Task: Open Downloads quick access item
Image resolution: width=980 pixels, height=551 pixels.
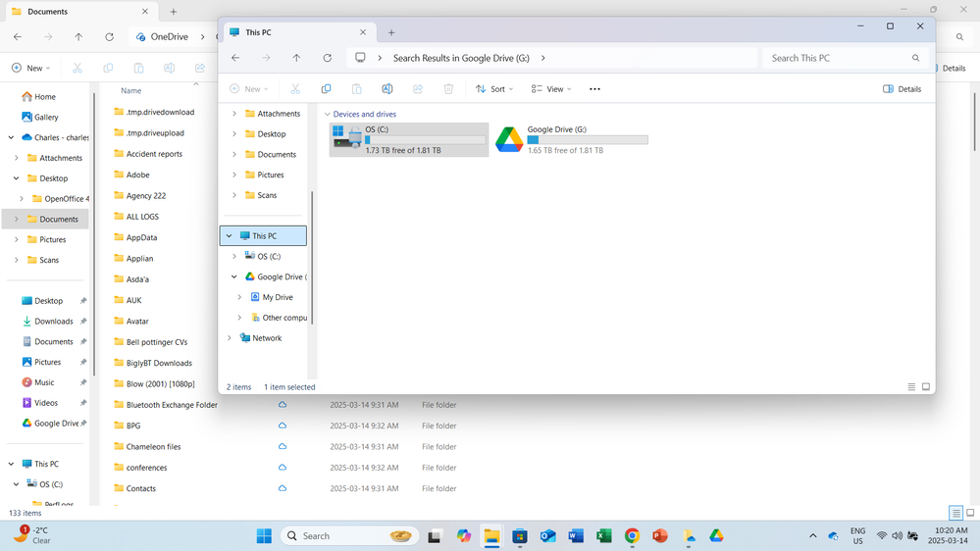Action: pyautogui.click(x=47, y=322)
